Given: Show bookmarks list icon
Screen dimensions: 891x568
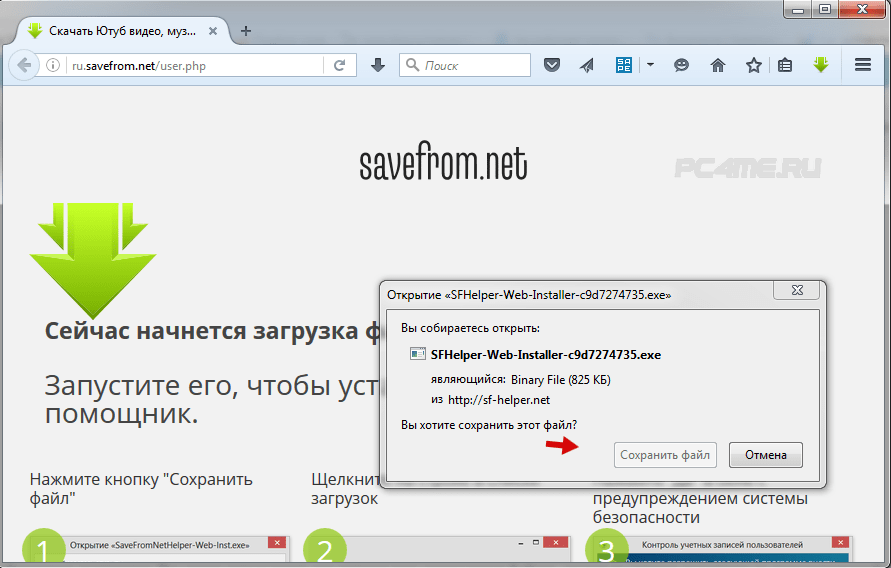Looking at the screenshot, I should tap(786, 65).
